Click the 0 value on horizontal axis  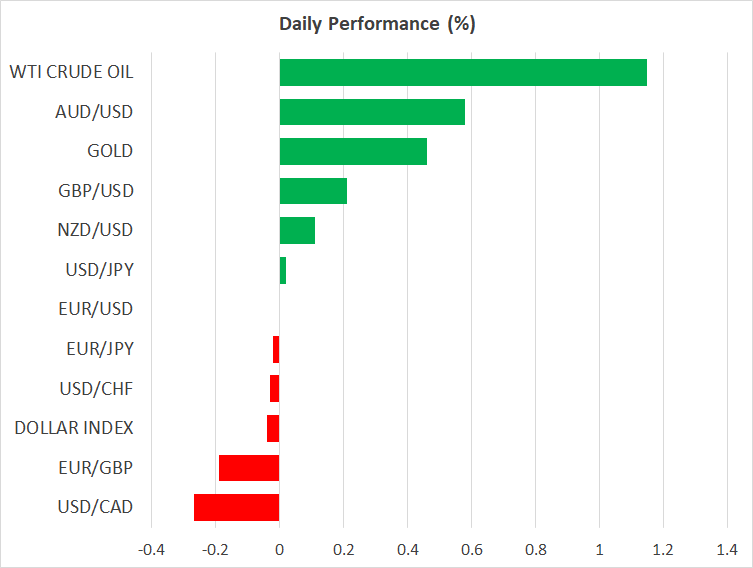279,549
